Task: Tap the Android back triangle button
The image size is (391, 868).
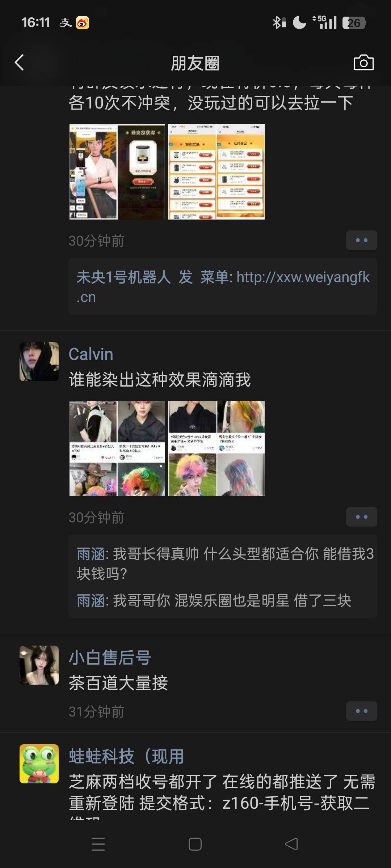Action: tap(291, 844)
